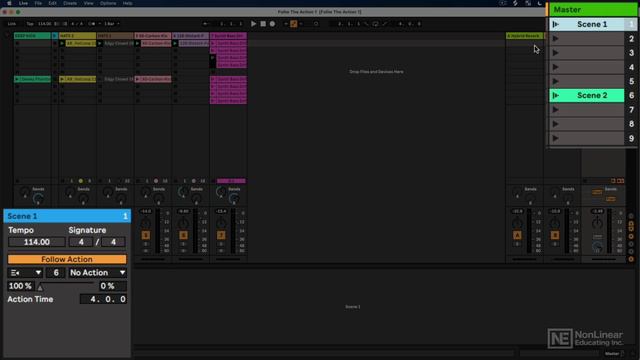
Task: Toggle track activator 6 in mixer
Action: 183,235
